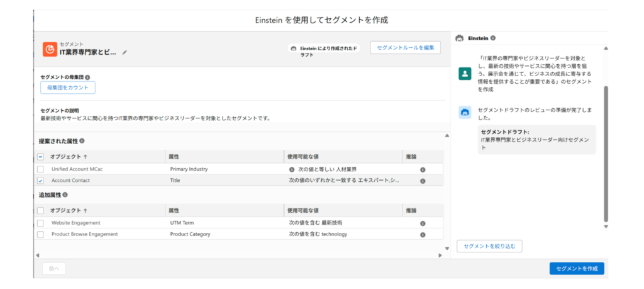Viewport: 644px width, 289px height.
Task: Click the セグメントを作成 button
Action: [x=577, y=268]
